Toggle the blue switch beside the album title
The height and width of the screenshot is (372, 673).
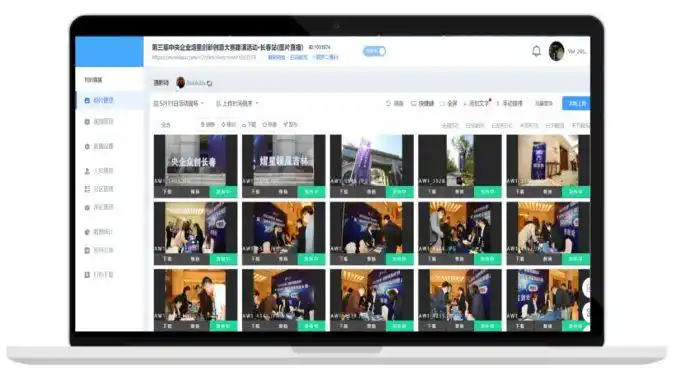(374, 51)
